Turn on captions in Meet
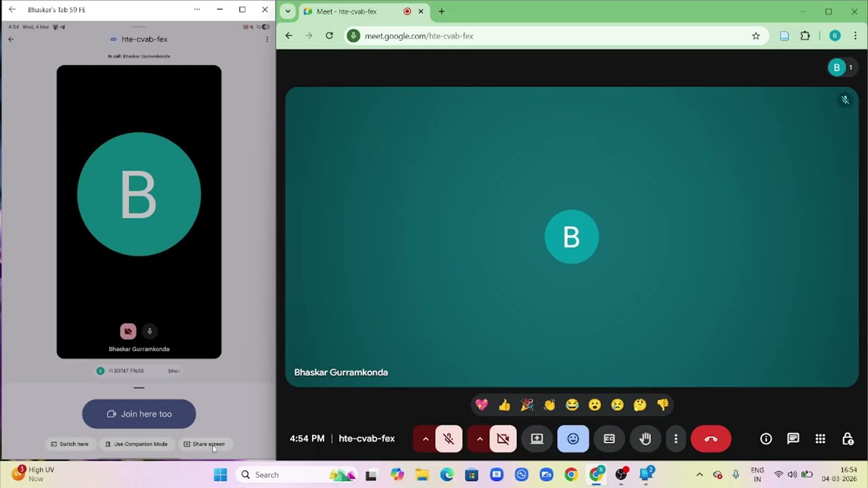Image resolution: width=868 pixels, height=488 pixels. [x=609, y=439]
